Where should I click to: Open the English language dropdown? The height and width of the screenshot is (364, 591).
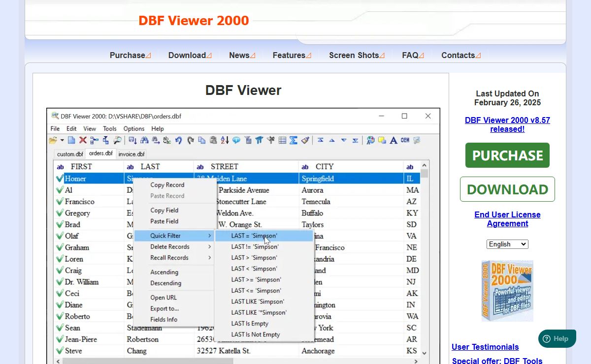coord(507,244)
